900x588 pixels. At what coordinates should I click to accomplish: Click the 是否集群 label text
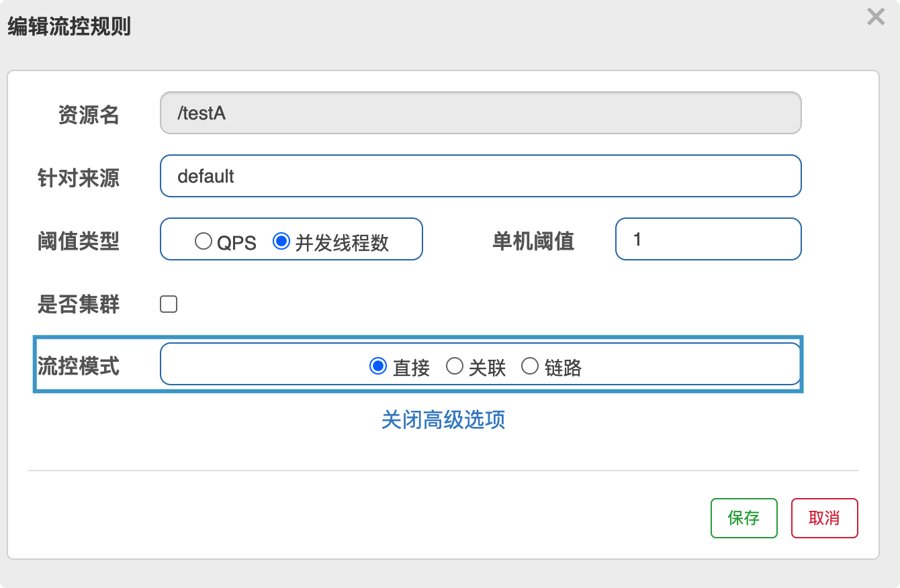pos(79,305)
